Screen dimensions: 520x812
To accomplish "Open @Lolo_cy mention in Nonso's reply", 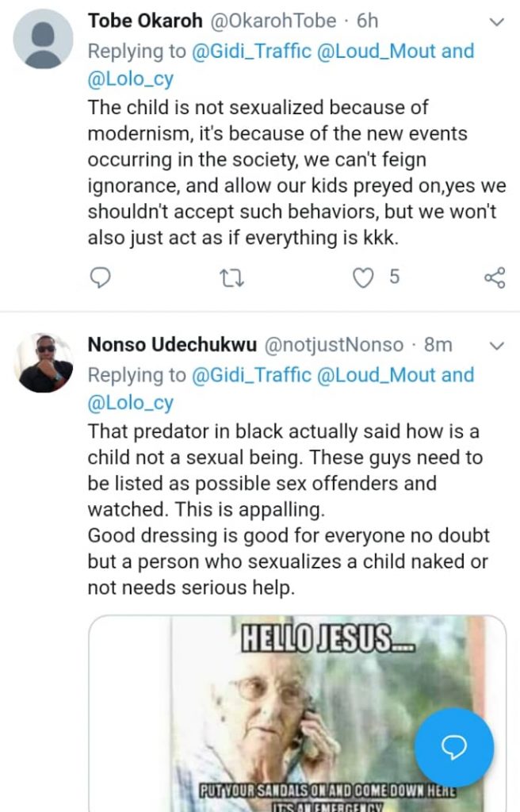I will tap(130, 404).
